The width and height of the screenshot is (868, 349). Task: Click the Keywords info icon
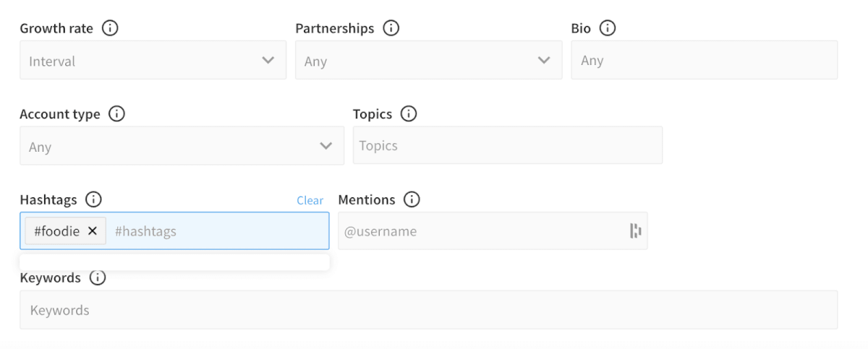[97, 278]
